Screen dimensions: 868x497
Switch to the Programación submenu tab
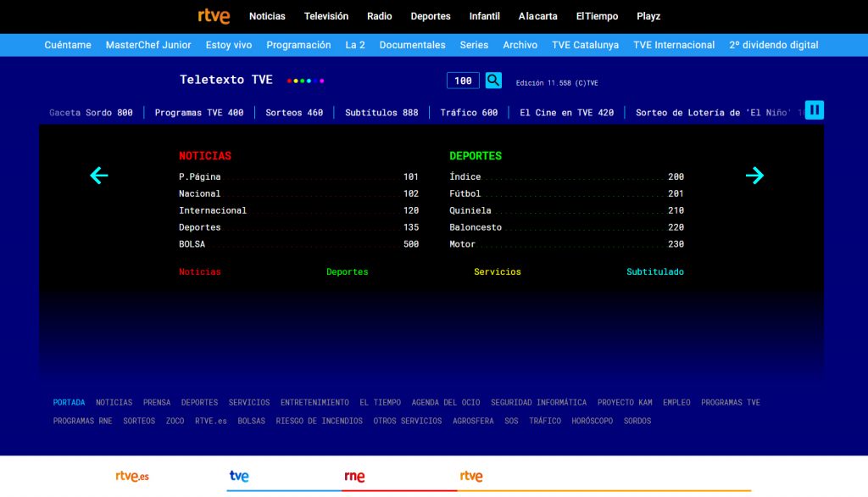pos(298,45)
